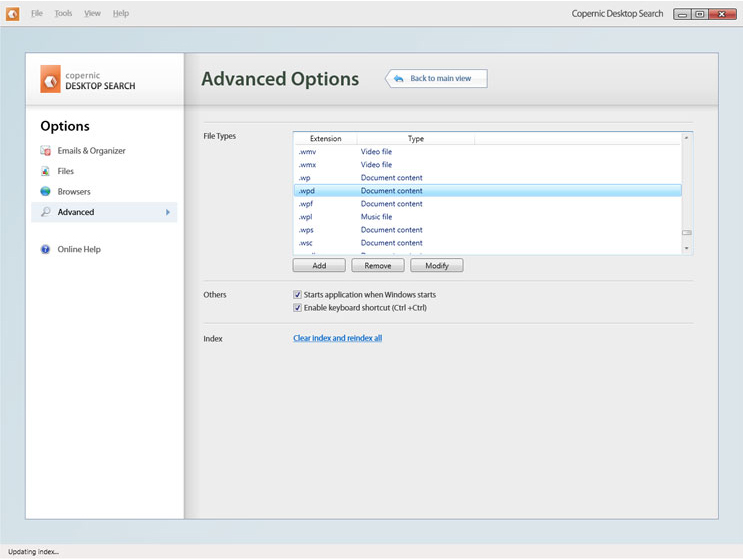
Task: Open the View menu
Action: [x=92, y=13]
